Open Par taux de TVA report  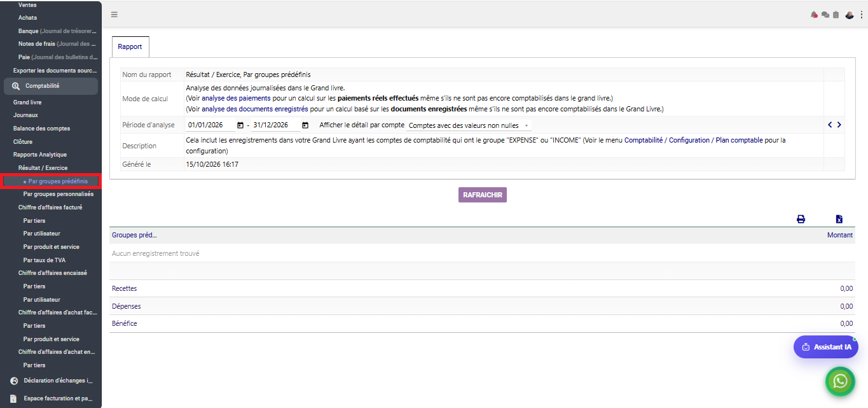[x=45, y=260]
